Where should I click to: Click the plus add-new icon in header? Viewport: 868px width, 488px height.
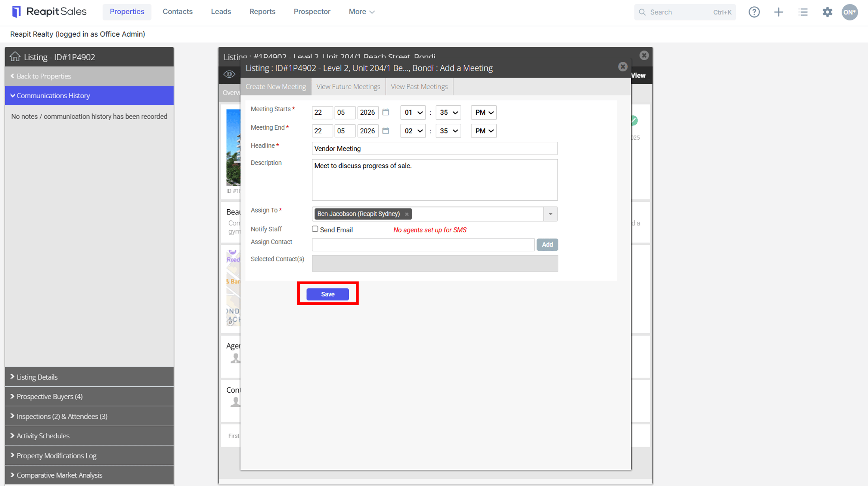(x=778, y=12)
